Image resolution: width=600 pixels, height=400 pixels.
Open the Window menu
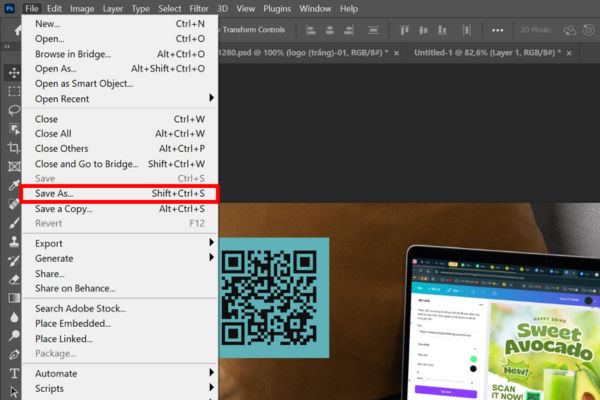pyautogui.click(x=315, y=8)
